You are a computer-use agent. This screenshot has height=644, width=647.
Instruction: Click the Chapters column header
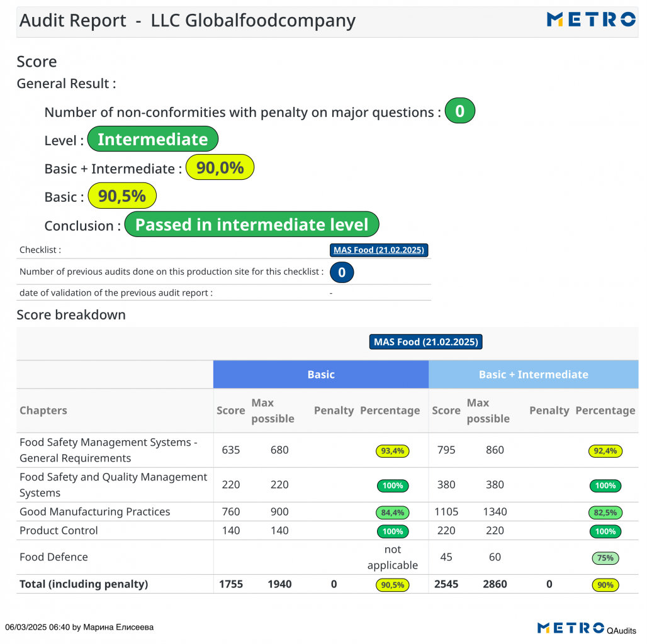click(x=43, y=411)
